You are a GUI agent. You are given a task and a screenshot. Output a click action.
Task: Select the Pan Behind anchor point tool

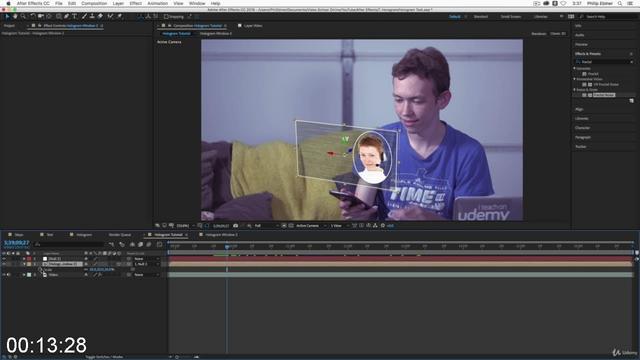coord(49,16)
